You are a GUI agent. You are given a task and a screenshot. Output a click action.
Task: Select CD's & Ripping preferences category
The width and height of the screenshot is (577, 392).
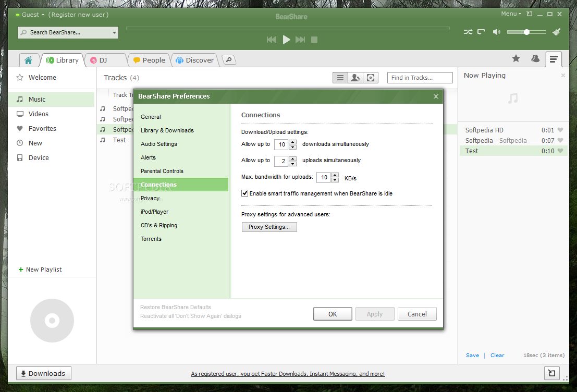[x=159, y=225]
